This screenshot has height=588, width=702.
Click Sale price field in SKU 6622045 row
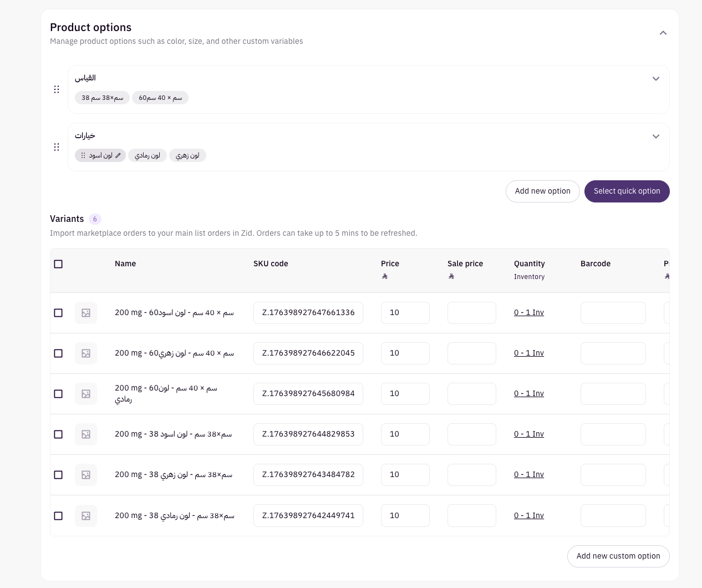pyautogui.click(x=472, y=353)
